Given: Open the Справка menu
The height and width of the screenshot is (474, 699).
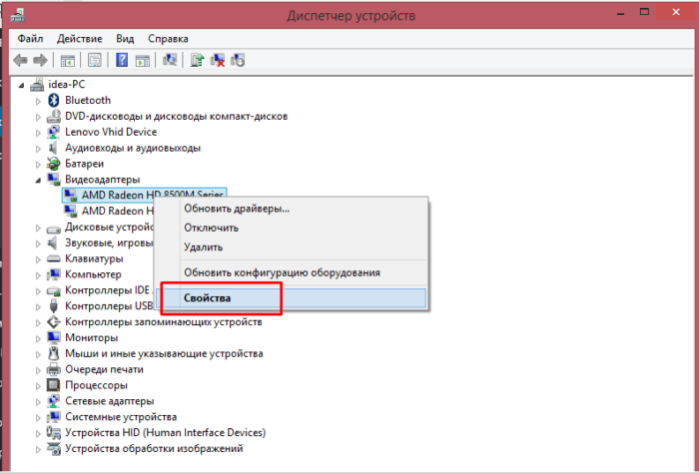Looking at the screenshot, I should point(168,39).
